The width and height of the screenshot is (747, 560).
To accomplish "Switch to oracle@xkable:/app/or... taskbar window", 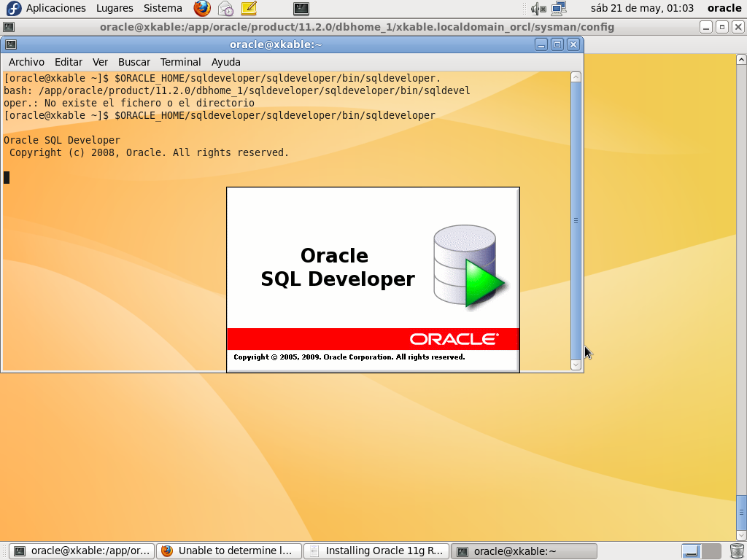I will click(x=82, y=551).
